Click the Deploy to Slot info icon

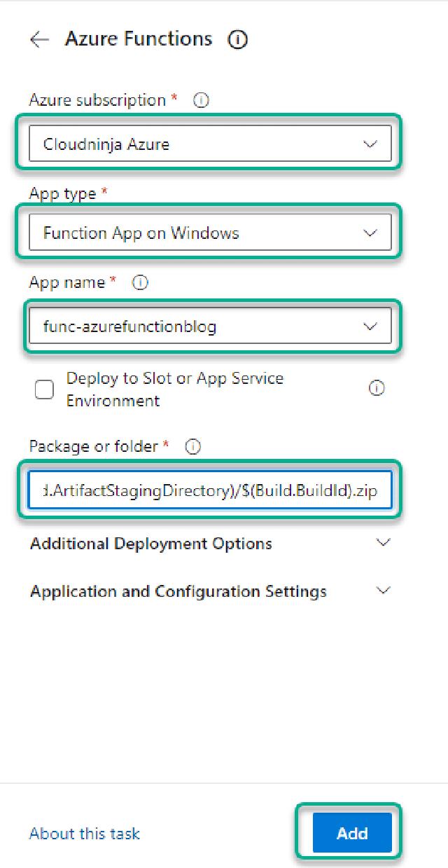377,388
